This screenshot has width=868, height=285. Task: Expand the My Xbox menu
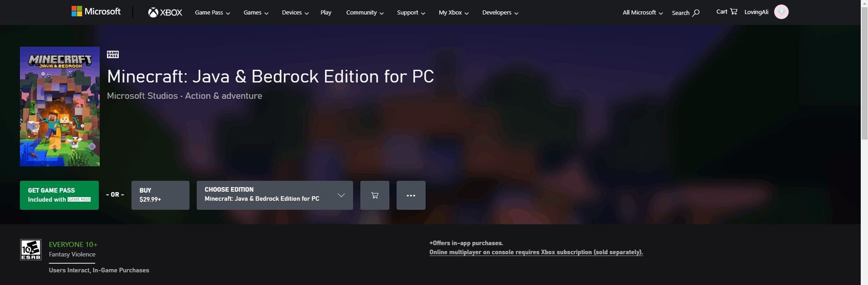[454, 13]
